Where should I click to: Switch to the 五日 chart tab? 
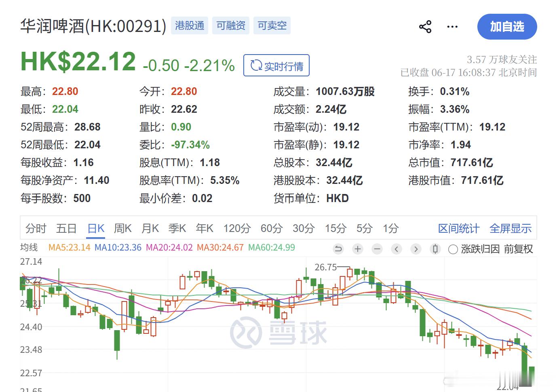tap(66, 228)
